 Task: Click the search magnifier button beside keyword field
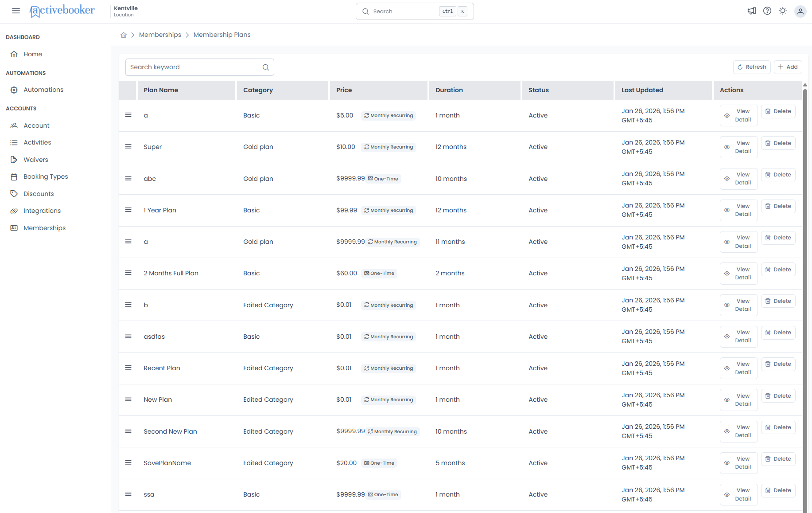[x=266, y=67]
